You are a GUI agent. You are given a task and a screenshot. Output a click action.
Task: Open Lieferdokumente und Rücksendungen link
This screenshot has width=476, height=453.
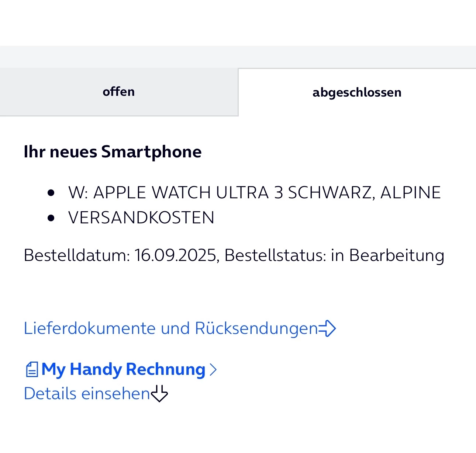coord(170,328)
